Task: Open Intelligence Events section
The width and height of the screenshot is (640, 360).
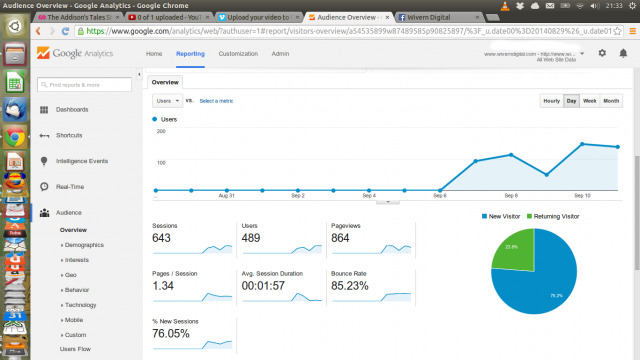Action: click(x=82, y=161)
